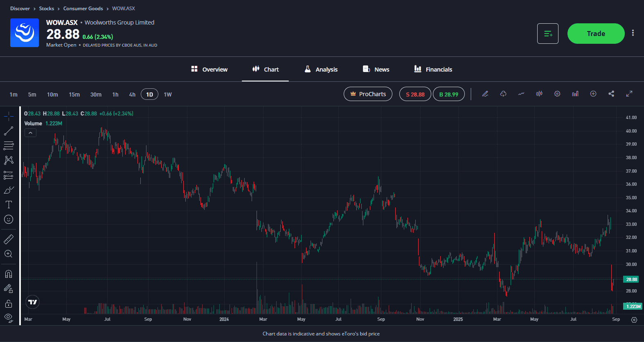Set timeframe to 30m
This screenshot has width=644, height=342.
click(96, 94)
